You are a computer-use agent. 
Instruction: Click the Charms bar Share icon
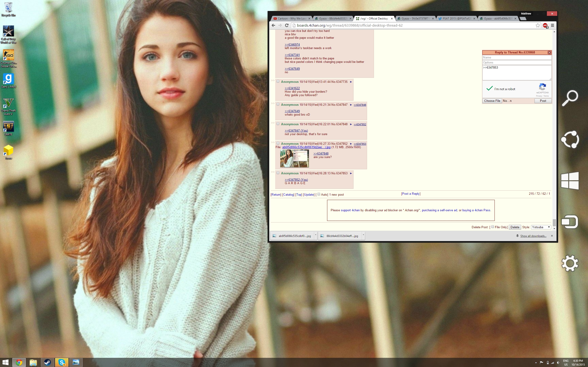pyautogui.click(x=570, y=139)
